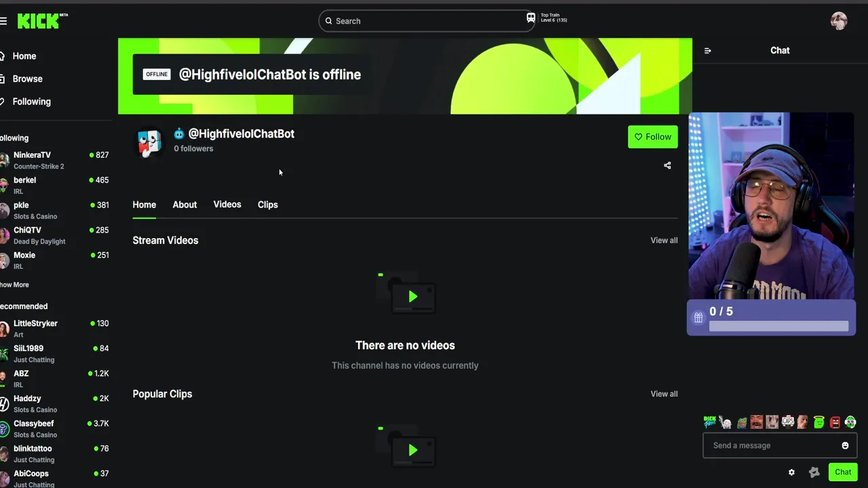The height and width of the screenshot is (488, 868).
Task: Open the user profile avatar menu
Action: tap(839, 21)
